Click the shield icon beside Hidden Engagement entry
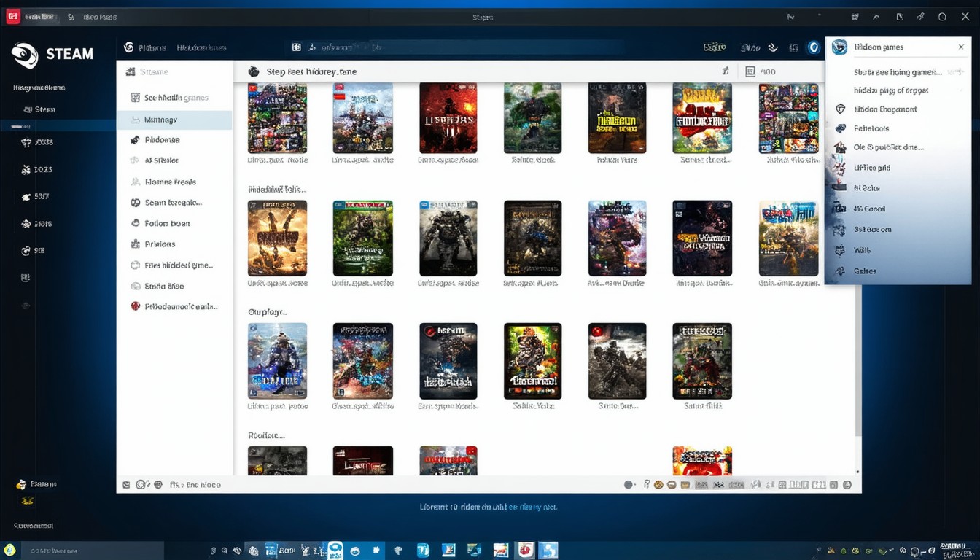Image resolution: width=980 pixels, height=560 pixels. pyautogui.click(x=840, y=109)
